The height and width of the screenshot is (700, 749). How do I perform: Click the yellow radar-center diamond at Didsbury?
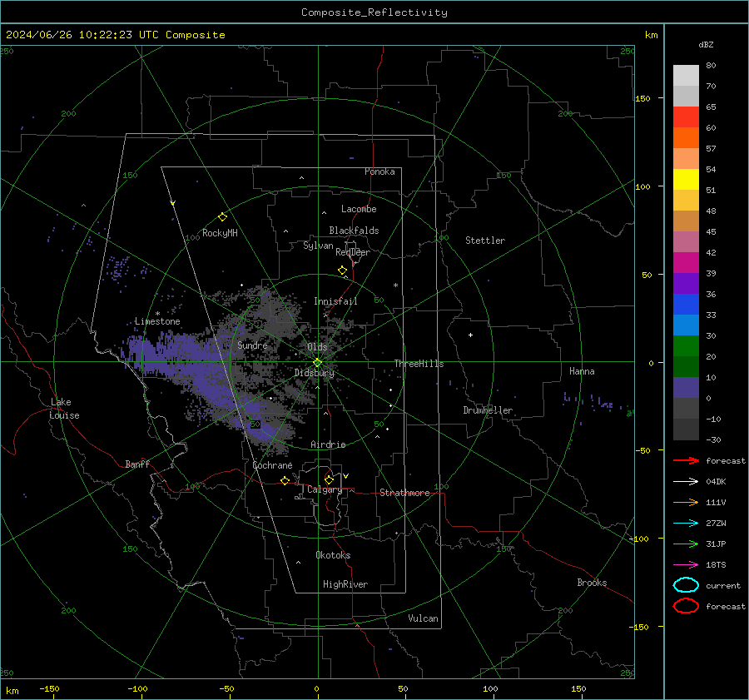(317, 363)
